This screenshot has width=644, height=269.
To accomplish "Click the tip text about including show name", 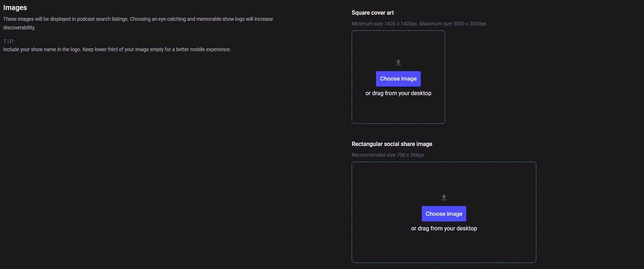I will (x=42, y=49).
